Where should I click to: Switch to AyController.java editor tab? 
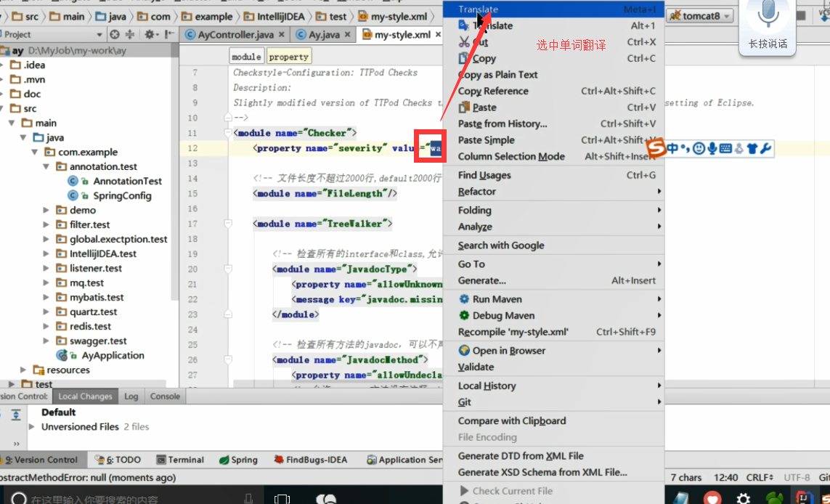pyautogui.click(x=235, y=35)
